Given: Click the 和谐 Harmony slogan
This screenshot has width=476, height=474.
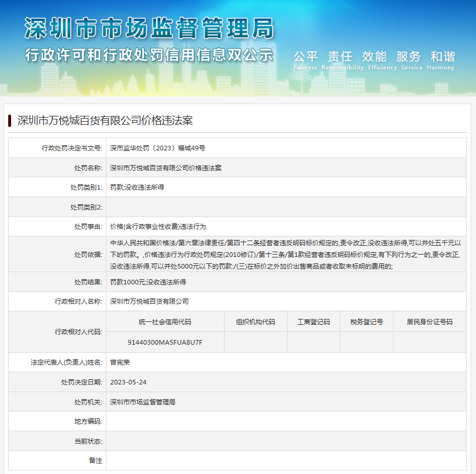Looking at the screenshot, I should coord(441,60).
